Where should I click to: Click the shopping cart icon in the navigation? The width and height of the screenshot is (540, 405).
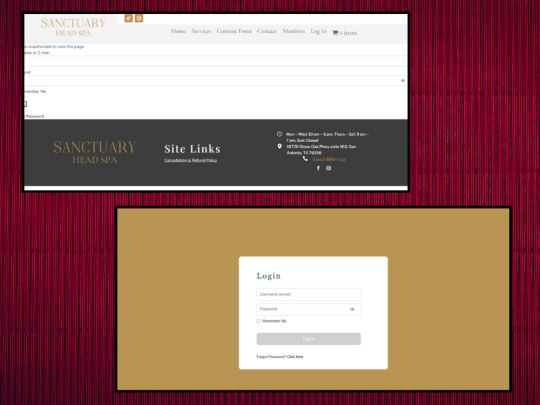[335, 33]
